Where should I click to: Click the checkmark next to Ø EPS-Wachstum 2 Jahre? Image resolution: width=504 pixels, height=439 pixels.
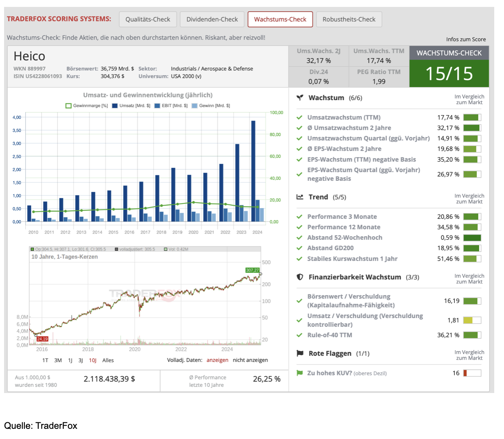tap(299, 149)
